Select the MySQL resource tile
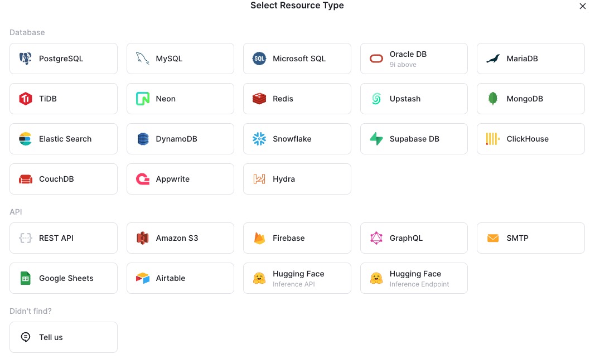Screen dimensions: 595x364 coord(180,58)
